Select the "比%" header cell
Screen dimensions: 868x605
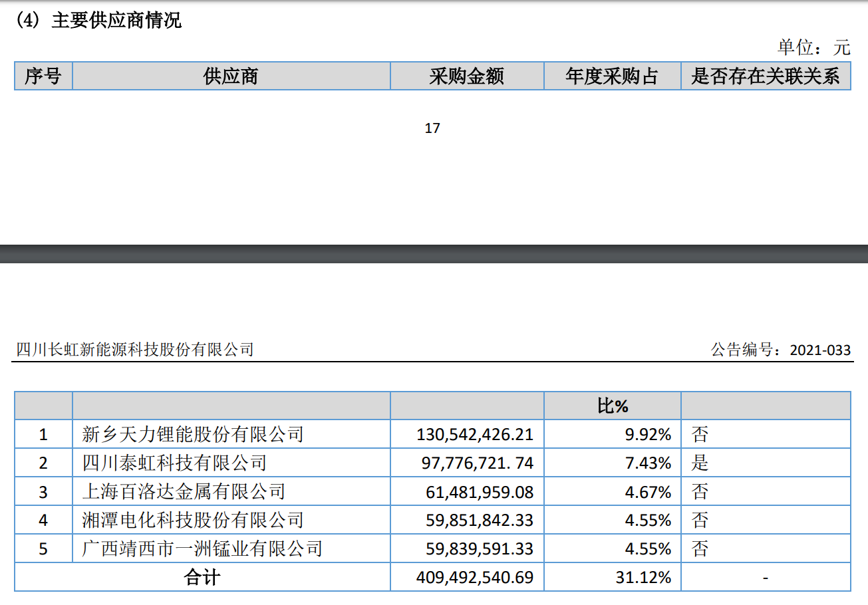point(613,406)
